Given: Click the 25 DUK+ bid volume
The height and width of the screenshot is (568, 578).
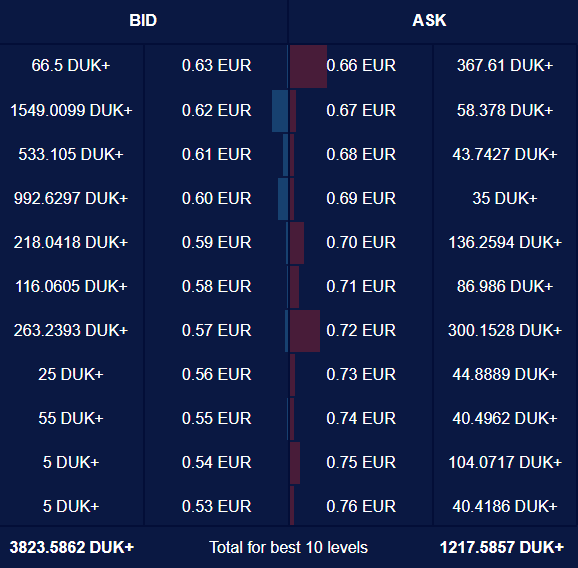Looking at the screenshot, I should tap(71, 374).
